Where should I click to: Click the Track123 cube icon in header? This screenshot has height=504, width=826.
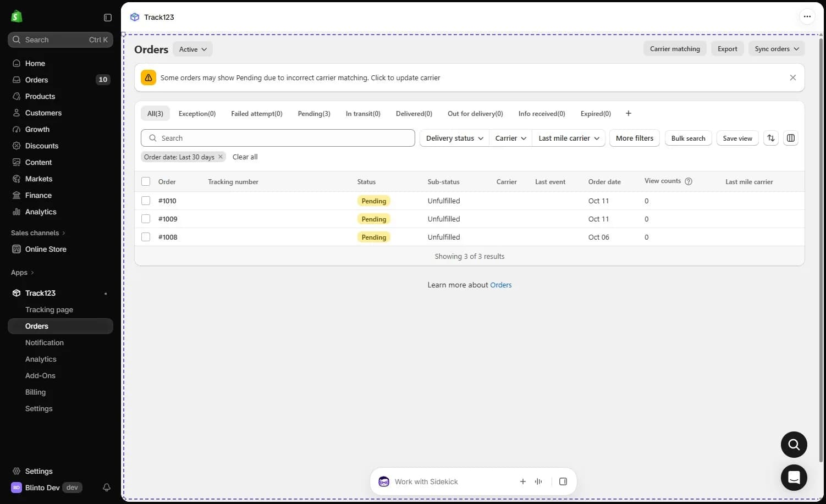135,17
